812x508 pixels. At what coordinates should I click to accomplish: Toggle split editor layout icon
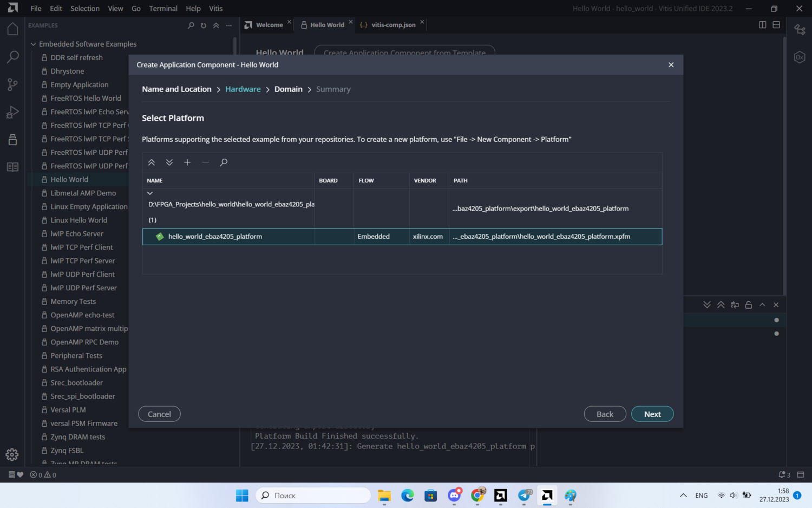(762, 25)
